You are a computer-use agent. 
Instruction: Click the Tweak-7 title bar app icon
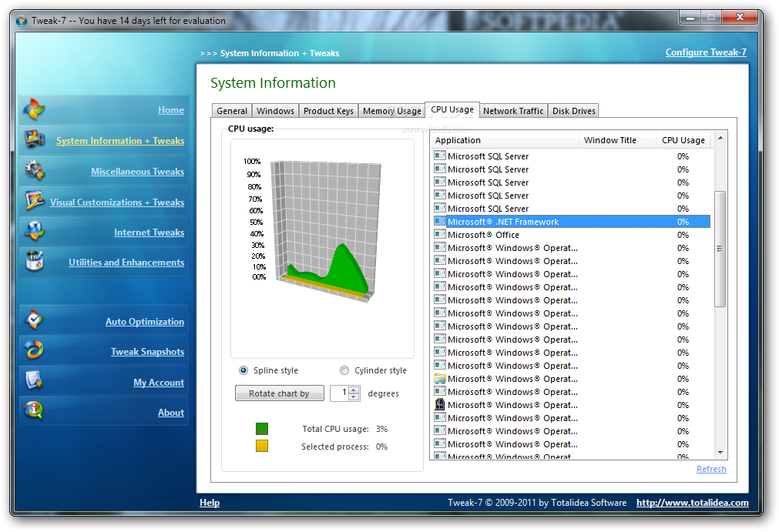[x=22, y=21]
